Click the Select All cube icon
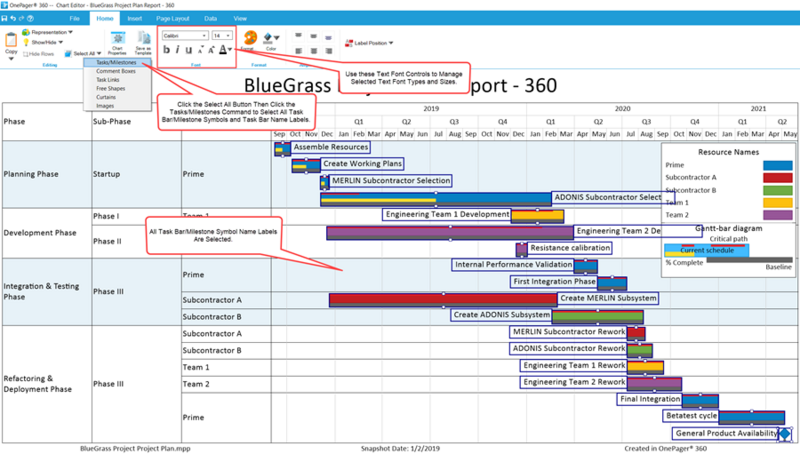This screenshot has width=800, height=454. point(68,54)
